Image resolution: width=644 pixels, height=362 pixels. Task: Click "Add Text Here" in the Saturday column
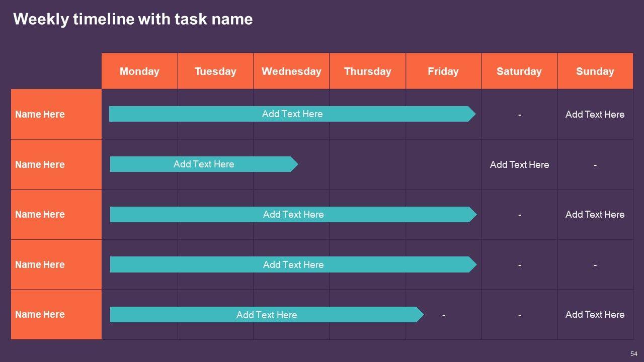pyautogui.click(x=519, y=164)
